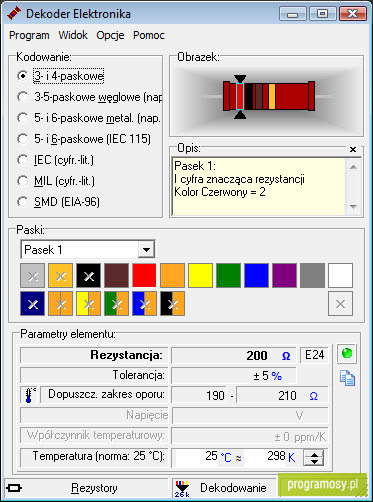Open the Program menu
The height and width of the screenshot is (502, 373).
pos(29,35)
